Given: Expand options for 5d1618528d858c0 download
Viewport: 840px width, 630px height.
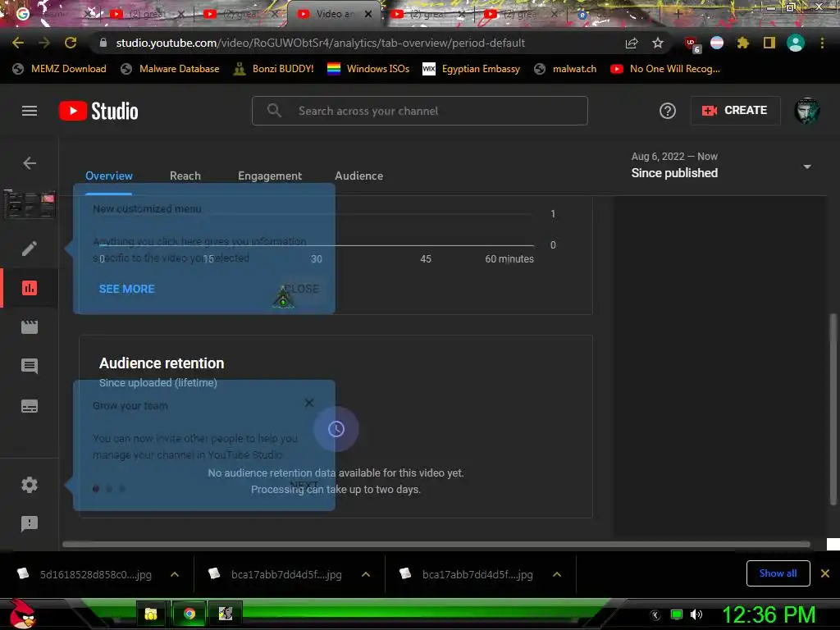Looking at the screenshot, I should click(x=175, y=574).
